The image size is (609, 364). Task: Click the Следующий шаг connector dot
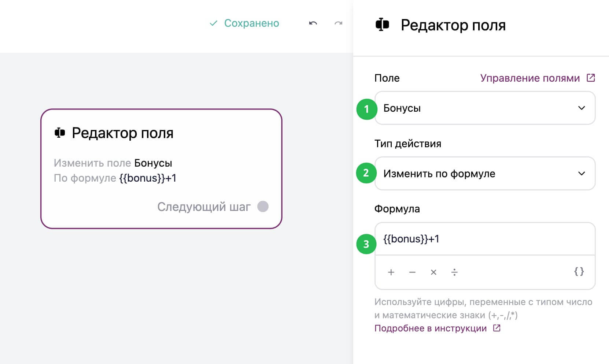(263, 207)
